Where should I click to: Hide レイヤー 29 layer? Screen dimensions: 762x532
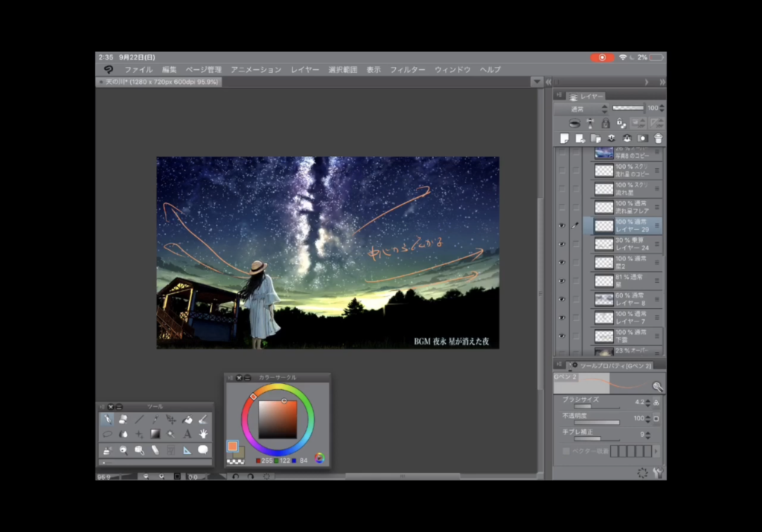562,225
